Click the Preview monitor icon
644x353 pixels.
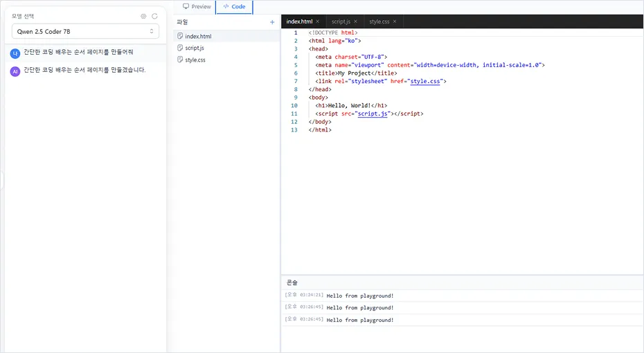[x=186, y=6]
